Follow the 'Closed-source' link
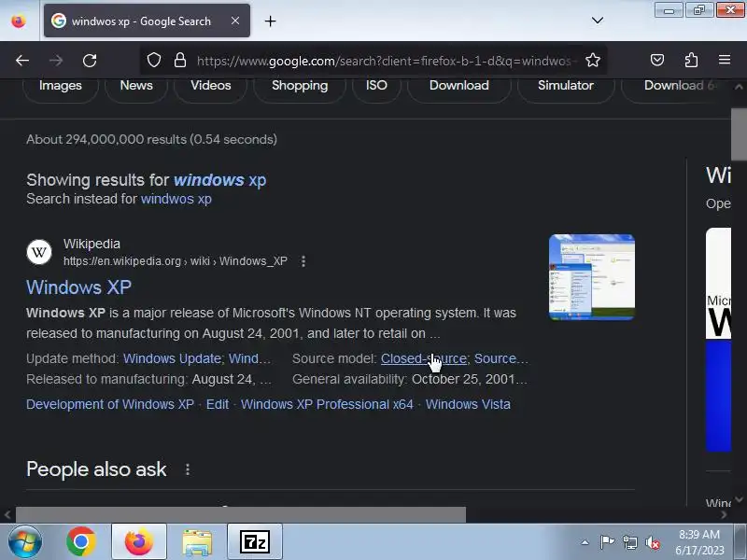This screenshot has width=747, height=560. pyautogui.click(x=424, y=358)
